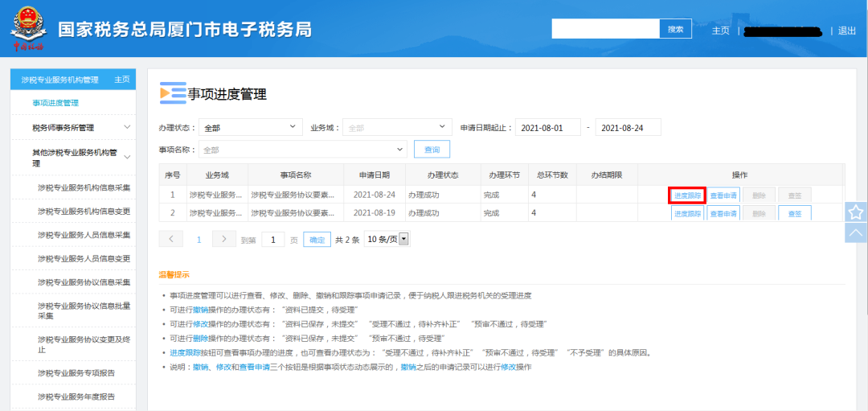This screenshot has width=868, height=411.
Task: Click the page number jump input
Action: click(x=273, y=240)
